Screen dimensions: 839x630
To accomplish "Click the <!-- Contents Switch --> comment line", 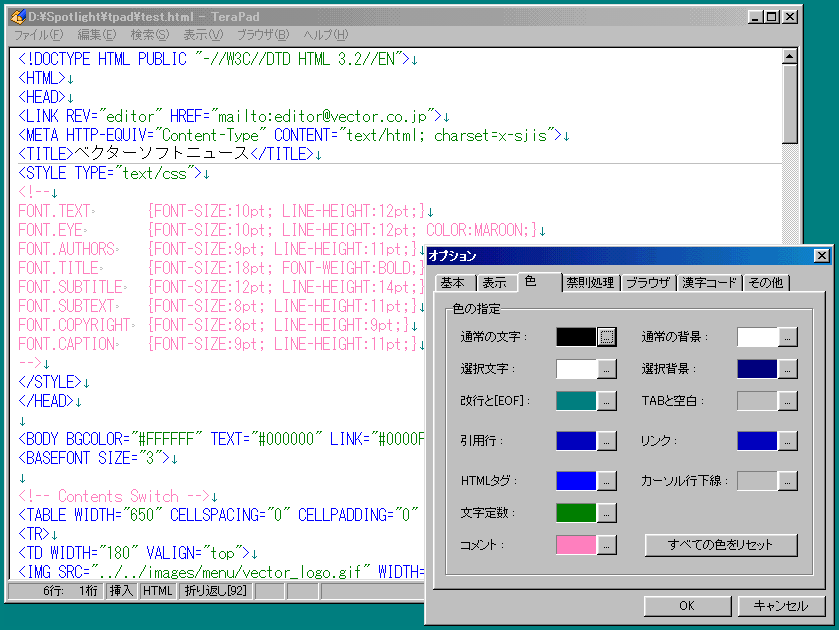I will (118, 496).
